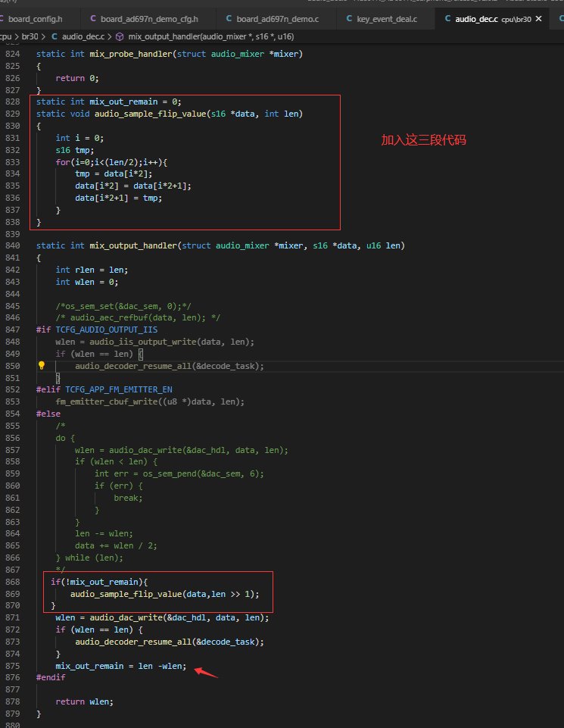This screenshot has height=728, width=564.
Task: Click '#elif TCFG_APP_FM_EMITTER_EN' directive
Action: [x=104, y=389]
